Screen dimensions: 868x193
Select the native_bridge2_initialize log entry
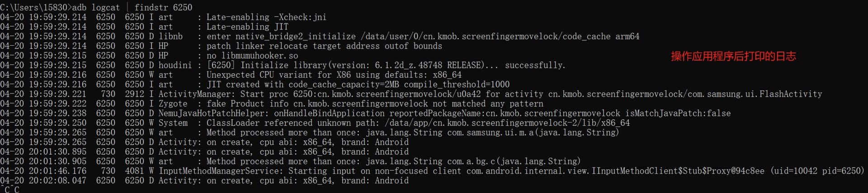[x=320, y=36]
